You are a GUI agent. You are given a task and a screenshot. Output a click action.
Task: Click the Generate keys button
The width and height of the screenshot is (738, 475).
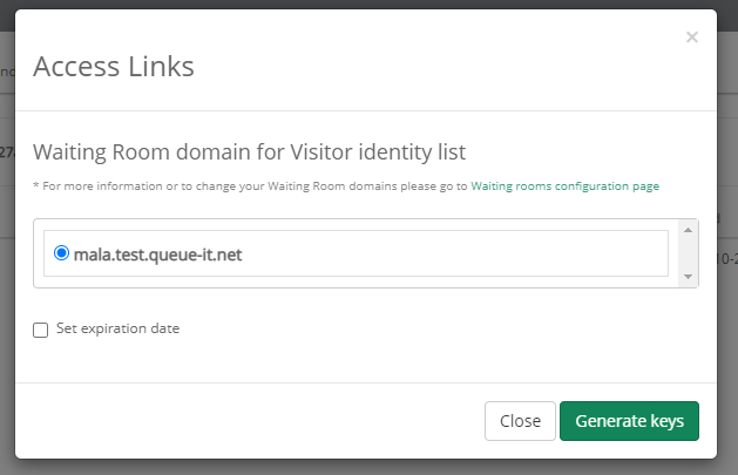pyautogui.click(x=629, y=421)
